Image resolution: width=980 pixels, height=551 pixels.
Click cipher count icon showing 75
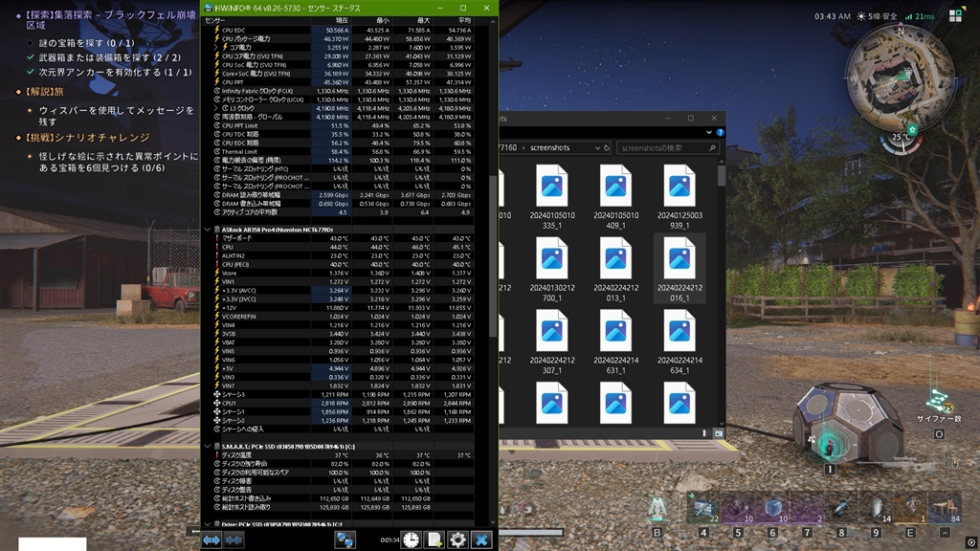938,400
